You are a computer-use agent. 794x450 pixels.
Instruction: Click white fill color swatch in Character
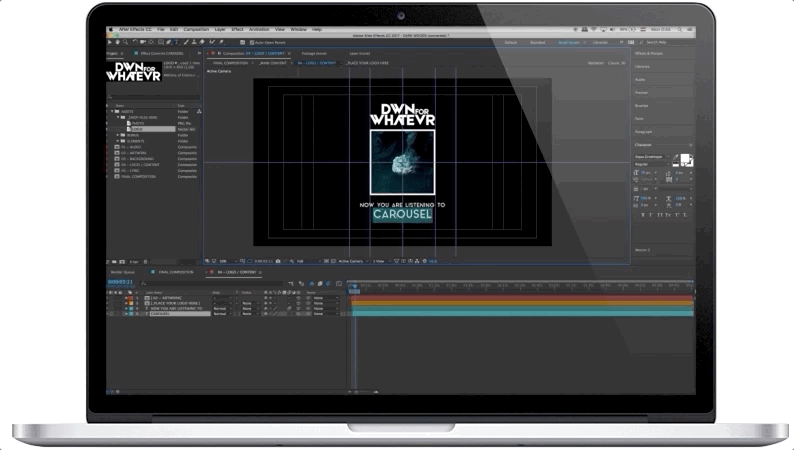[x=685, y=158]
